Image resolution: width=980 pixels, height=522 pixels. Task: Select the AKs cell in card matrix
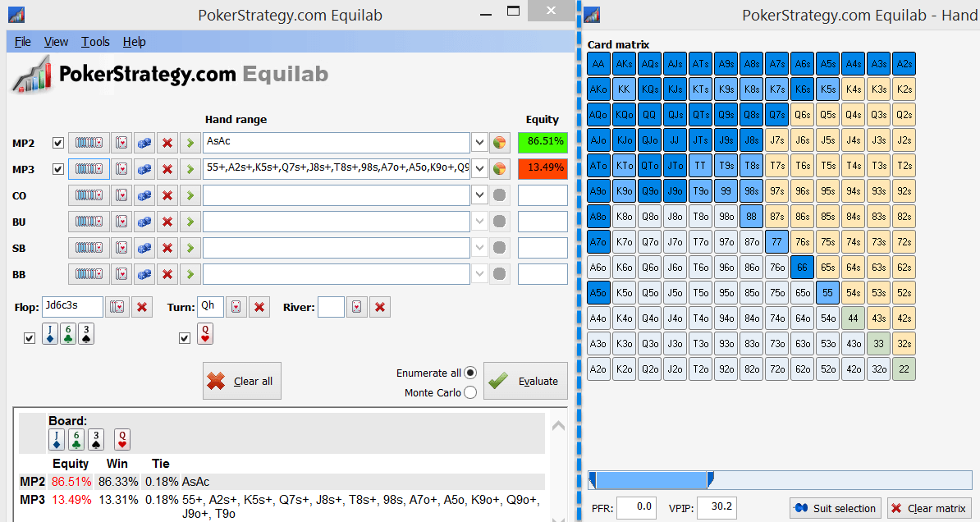625,64
